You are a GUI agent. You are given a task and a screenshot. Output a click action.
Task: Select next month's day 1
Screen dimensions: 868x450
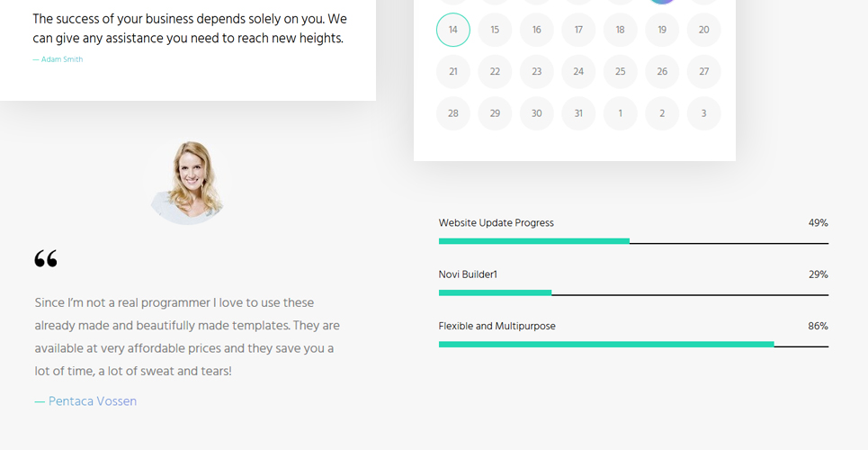pos(620,113)
